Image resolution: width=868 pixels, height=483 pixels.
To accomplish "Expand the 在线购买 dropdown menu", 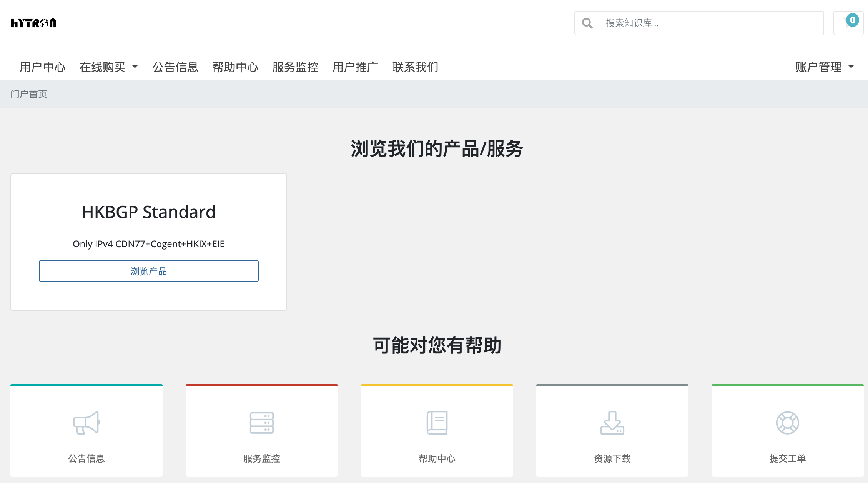I will (x=105, y=67).
